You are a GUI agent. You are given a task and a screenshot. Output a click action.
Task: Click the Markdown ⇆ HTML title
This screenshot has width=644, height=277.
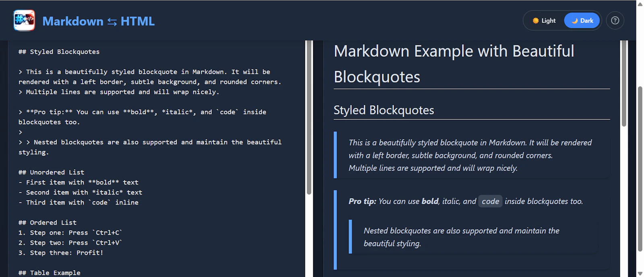tap(99, 21)
